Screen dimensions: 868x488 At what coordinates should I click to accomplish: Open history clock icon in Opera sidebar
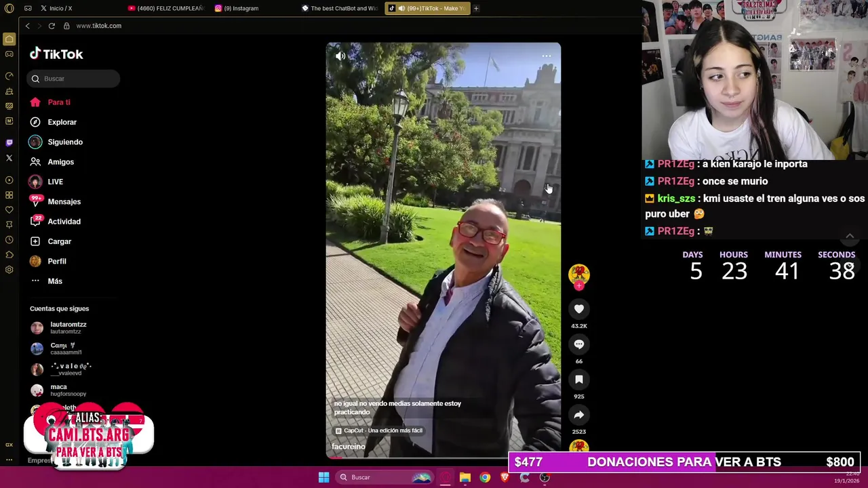coord(9,240)
